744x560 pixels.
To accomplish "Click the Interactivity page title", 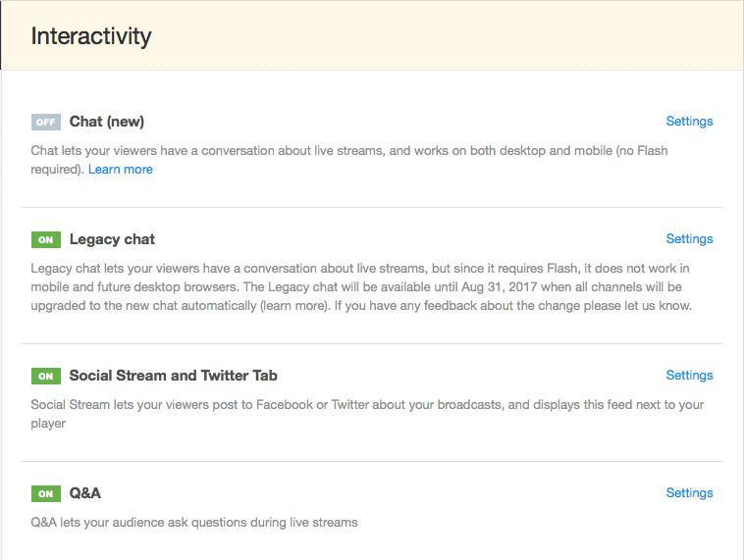I will (x=91, y=36).
